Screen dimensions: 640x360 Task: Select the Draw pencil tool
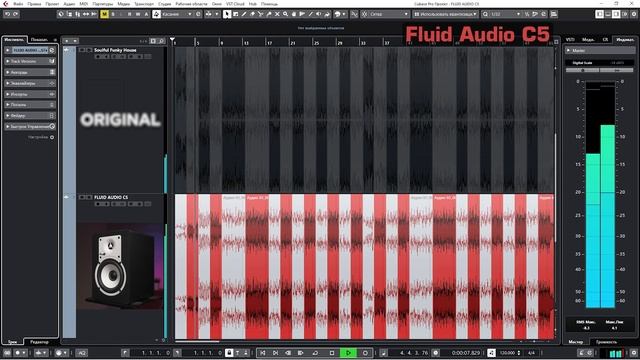pyautogui.click(x=244, y=14)
